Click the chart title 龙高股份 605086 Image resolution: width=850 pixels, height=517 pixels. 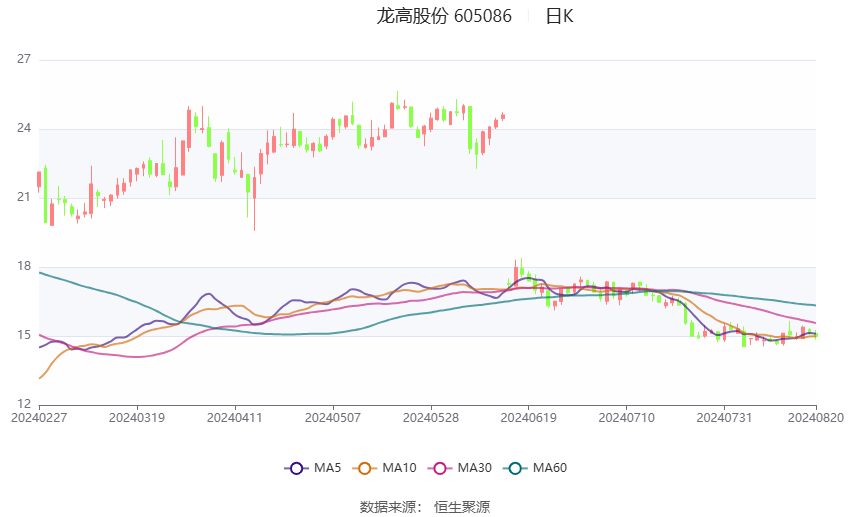[x=444, y=16]
